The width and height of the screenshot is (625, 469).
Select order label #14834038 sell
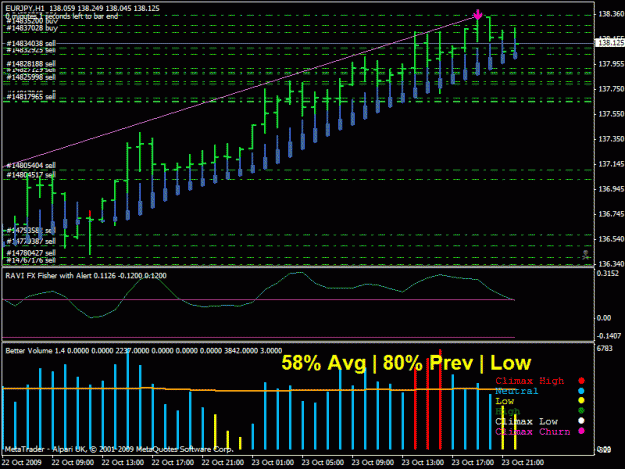pyautogui.click(x=31, y=43)
